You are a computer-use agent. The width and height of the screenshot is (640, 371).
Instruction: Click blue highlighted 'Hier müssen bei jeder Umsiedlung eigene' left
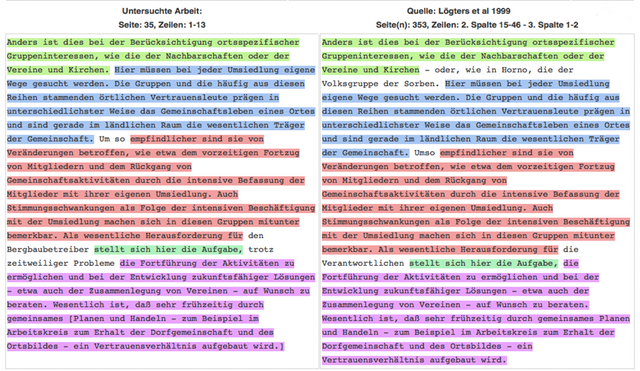[x=215, y=70]
